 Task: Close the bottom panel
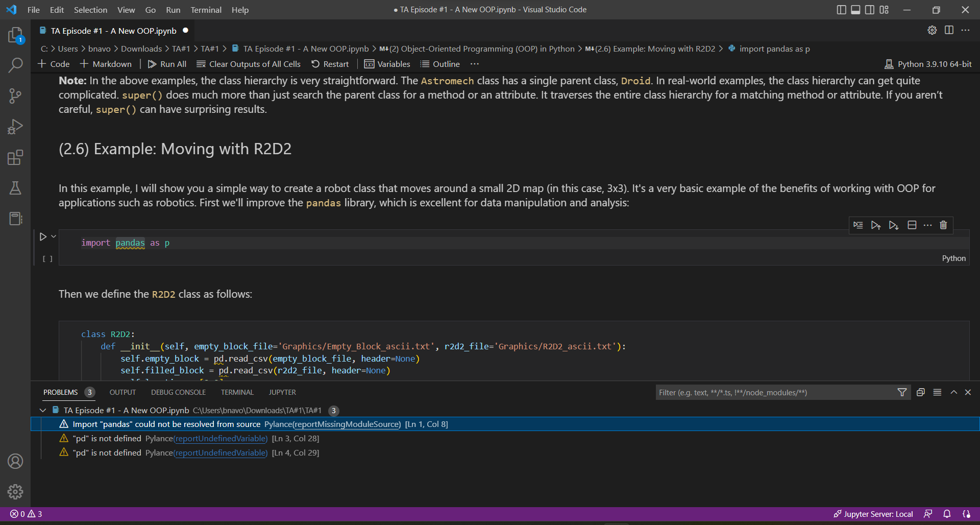968,392
